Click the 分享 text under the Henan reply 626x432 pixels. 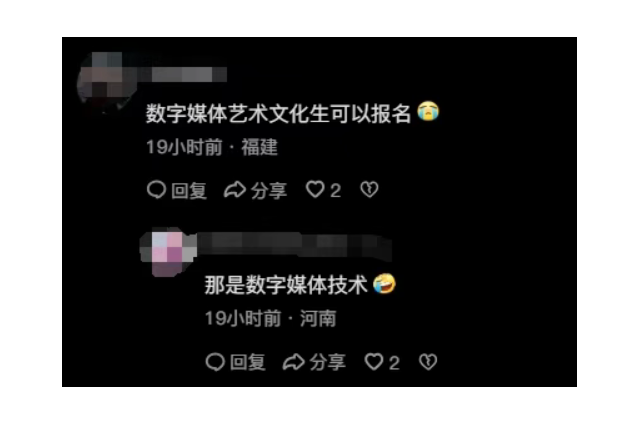tap(328, 363)
